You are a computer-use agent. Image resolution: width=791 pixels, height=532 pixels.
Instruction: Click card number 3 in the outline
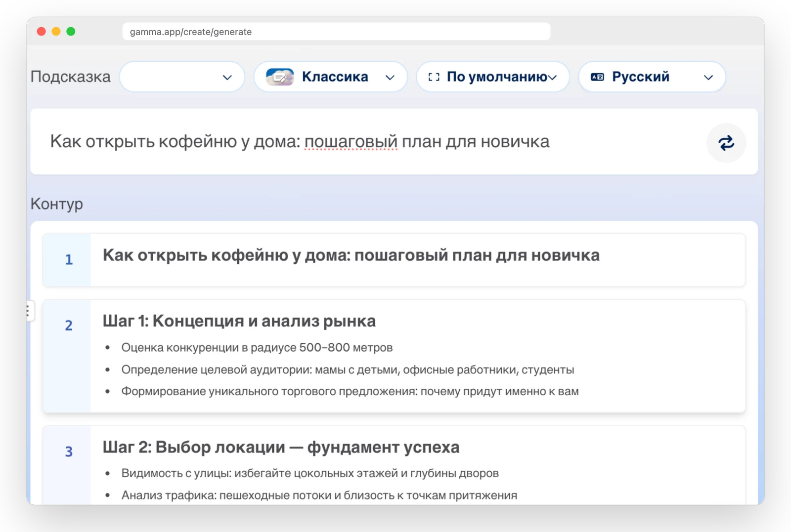click(69, 451)
